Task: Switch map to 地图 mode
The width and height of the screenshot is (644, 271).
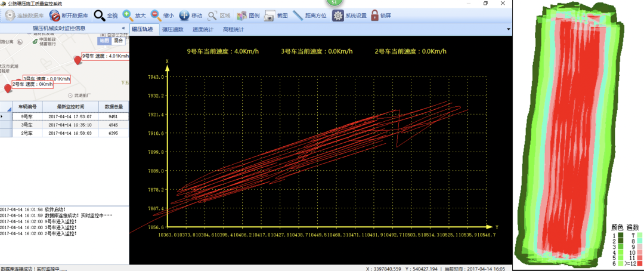Action: (104, 41)
